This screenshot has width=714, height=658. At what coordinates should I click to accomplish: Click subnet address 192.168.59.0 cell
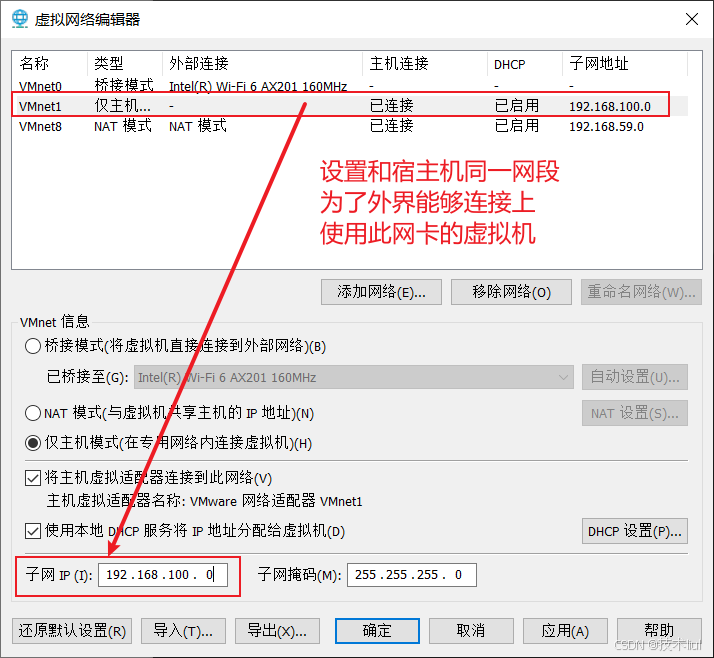pyautogui.click(x=606, y=127)
